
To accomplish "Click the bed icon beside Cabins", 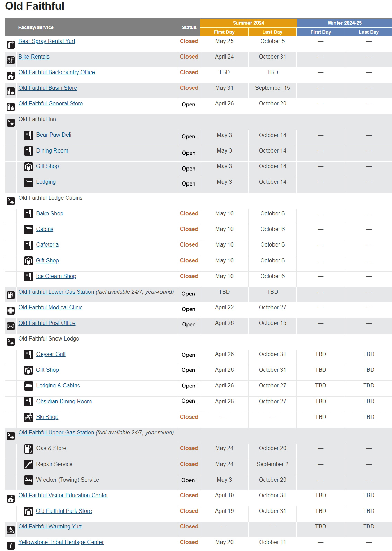I will (x=28, y=229).
